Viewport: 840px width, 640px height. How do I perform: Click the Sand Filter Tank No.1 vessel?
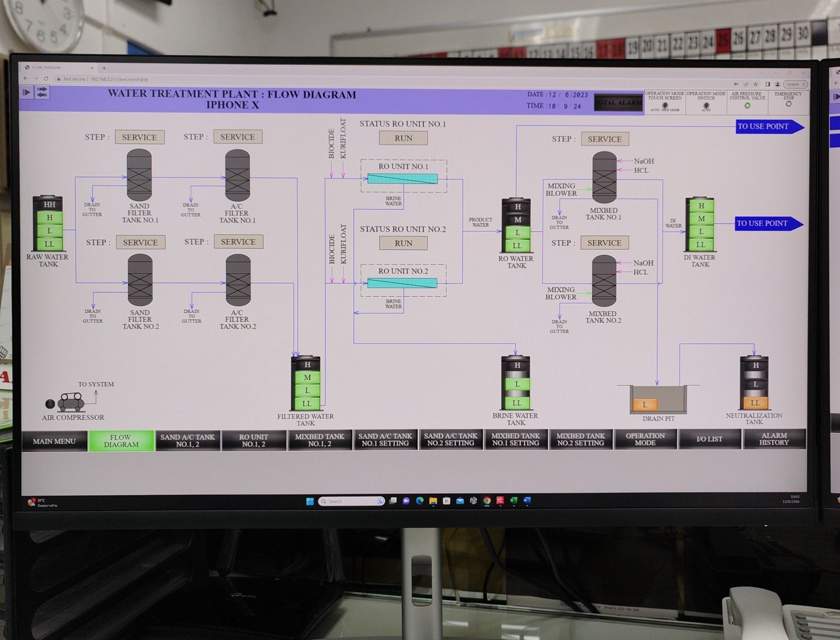pyautogui.click(x=139, y=175)
